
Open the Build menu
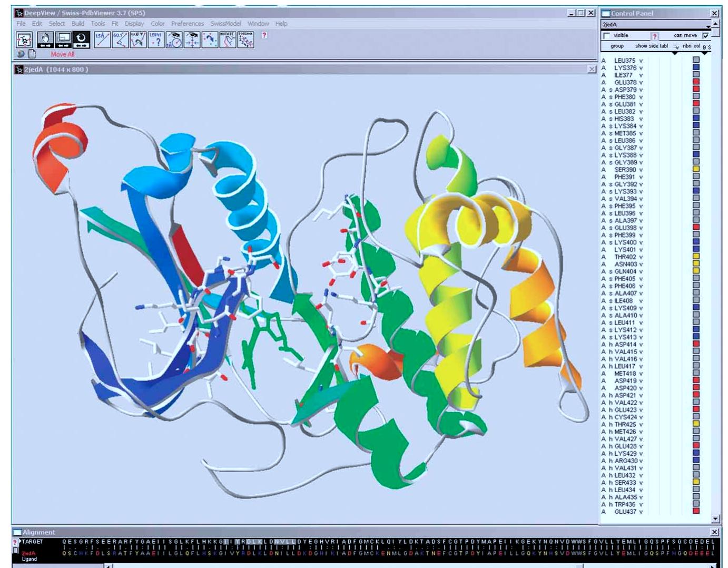(78, 24)
